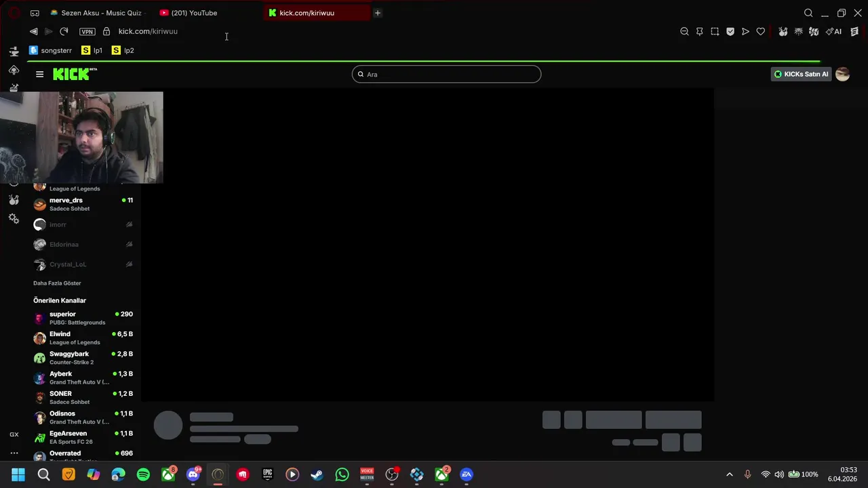The image size is (868, 488).
Task: Open Discord from the taskbar
Action: tap(193, 474)
